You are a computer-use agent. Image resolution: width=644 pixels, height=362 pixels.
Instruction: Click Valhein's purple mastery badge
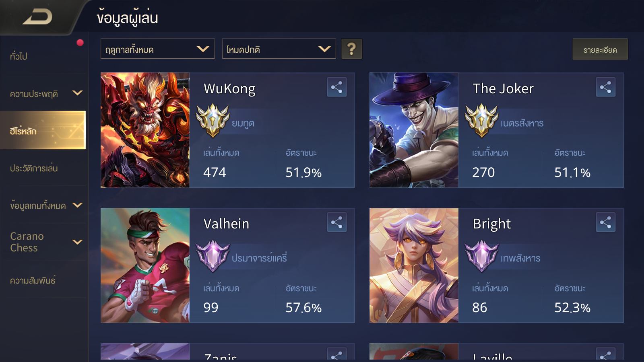[x=213, y=256]
